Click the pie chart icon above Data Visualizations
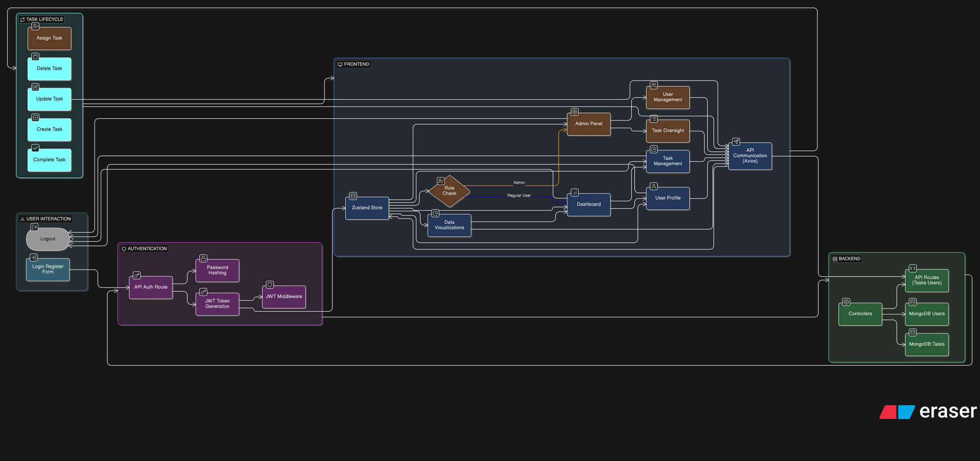This screenshot has width=980, height=461. tap(435, 213)
